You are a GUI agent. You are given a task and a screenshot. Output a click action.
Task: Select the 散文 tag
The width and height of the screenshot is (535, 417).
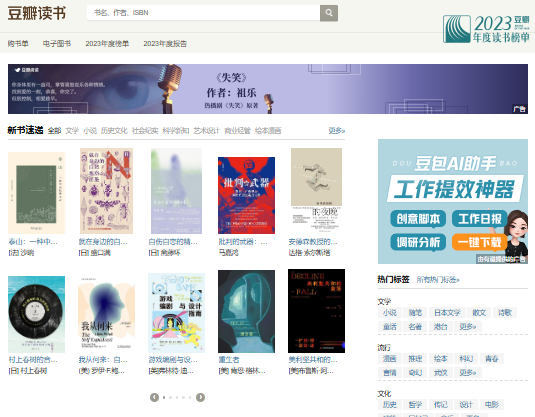[x=479, y=313]
